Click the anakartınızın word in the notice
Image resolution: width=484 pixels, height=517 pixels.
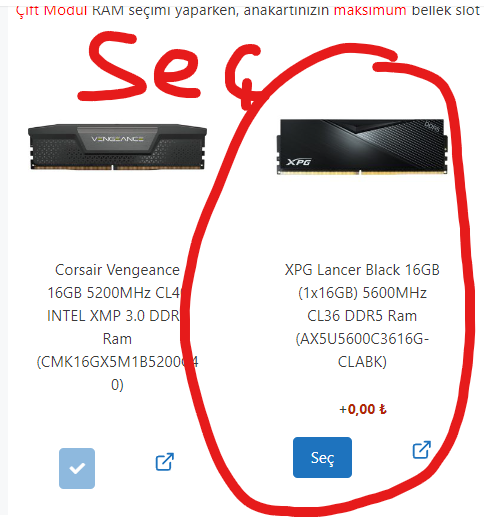tap(286, 10)
